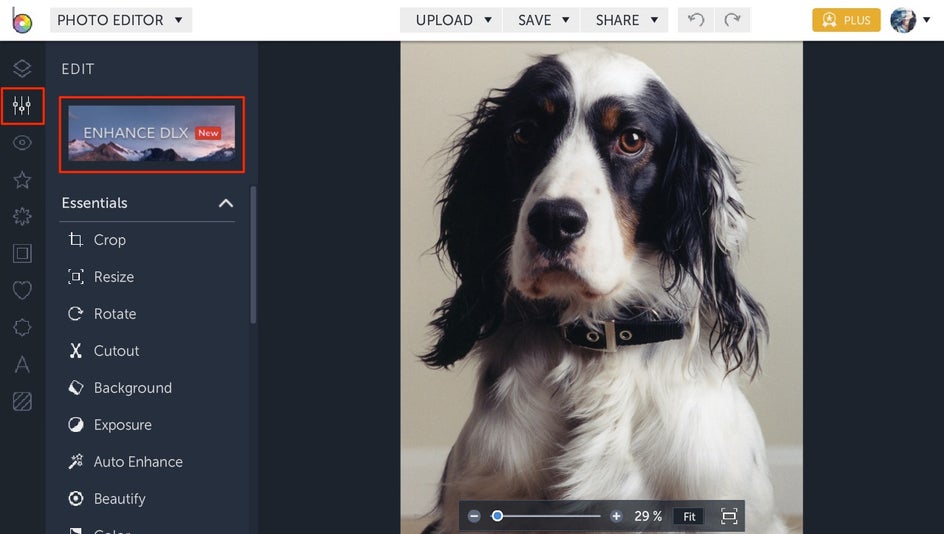The height and width of the screenshot is (534, 944).
Task: Expand the account menu arrow
Action: [927, 20]
